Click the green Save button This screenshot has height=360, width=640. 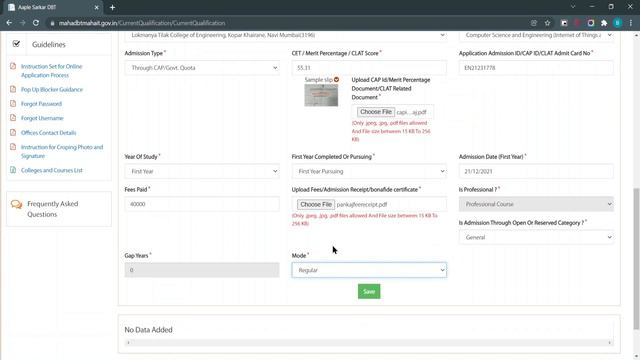tap(369, 291)
